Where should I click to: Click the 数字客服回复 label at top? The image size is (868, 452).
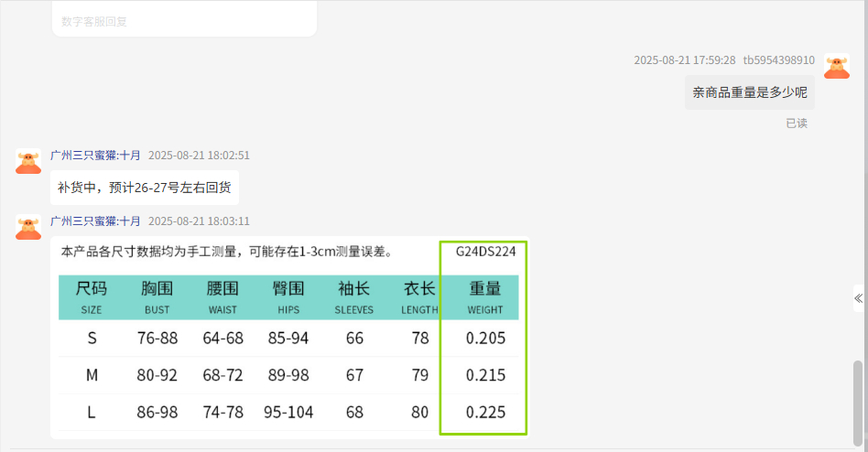(x=94, y=21)
